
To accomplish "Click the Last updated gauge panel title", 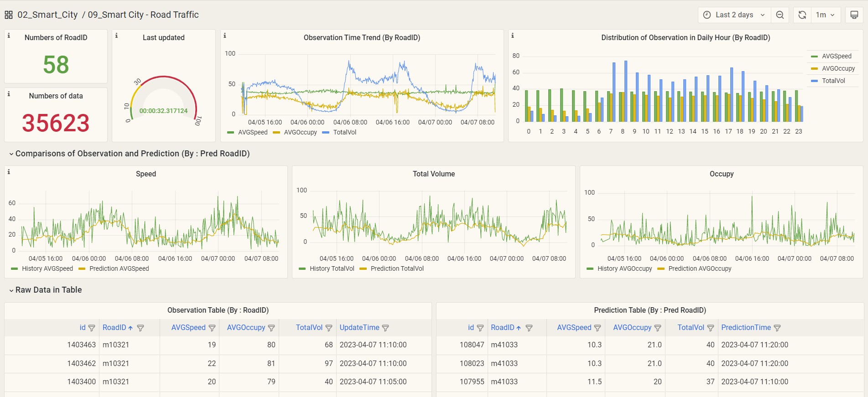I will (x=163, y=37).
